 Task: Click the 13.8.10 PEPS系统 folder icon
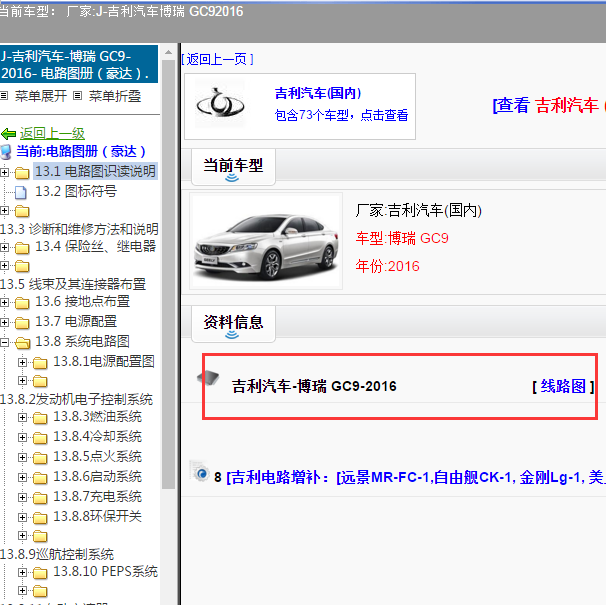(x=40, y=573)
